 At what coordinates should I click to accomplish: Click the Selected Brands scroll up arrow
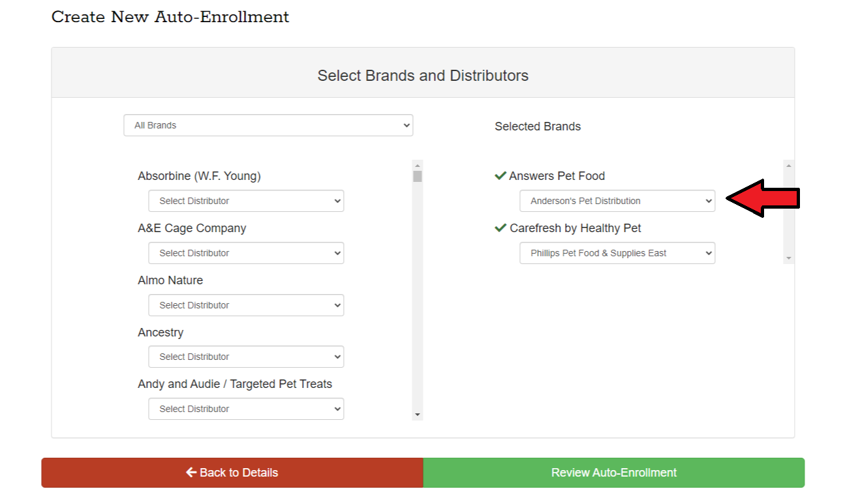pos(788,166)
